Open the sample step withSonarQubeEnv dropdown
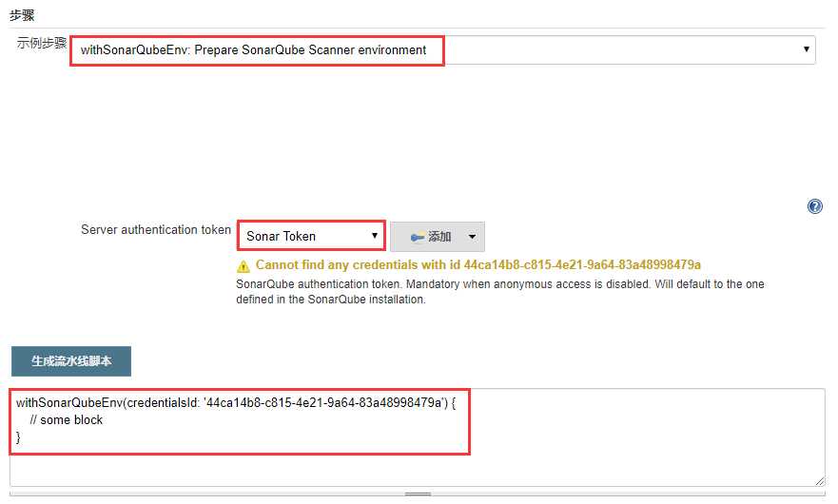The height and width of the screenshot is (504, 838). 443,50
